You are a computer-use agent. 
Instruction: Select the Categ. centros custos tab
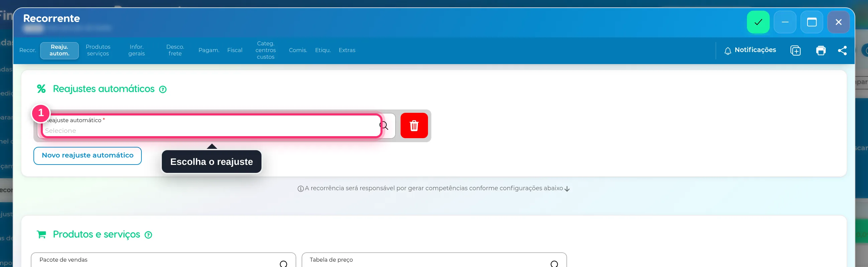coord(265,50)
